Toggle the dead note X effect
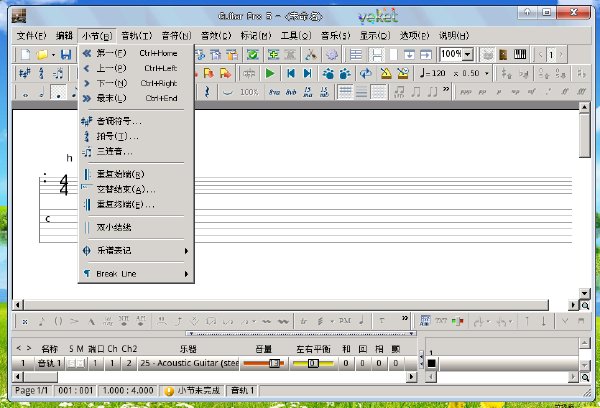The width and height of the screenshot is (600, 408). 25,322
